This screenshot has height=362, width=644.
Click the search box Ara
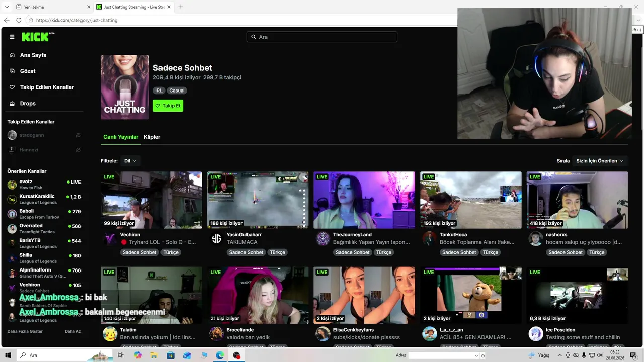322,37
